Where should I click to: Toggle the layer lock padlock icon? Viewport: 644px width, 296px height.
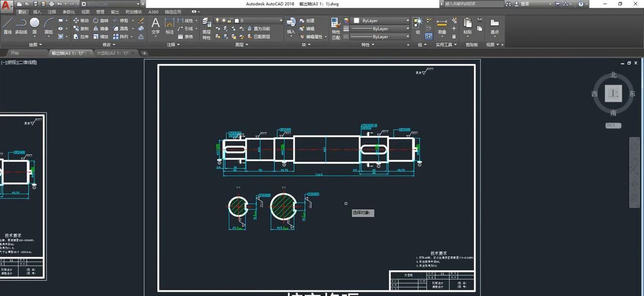pos(229,21)
